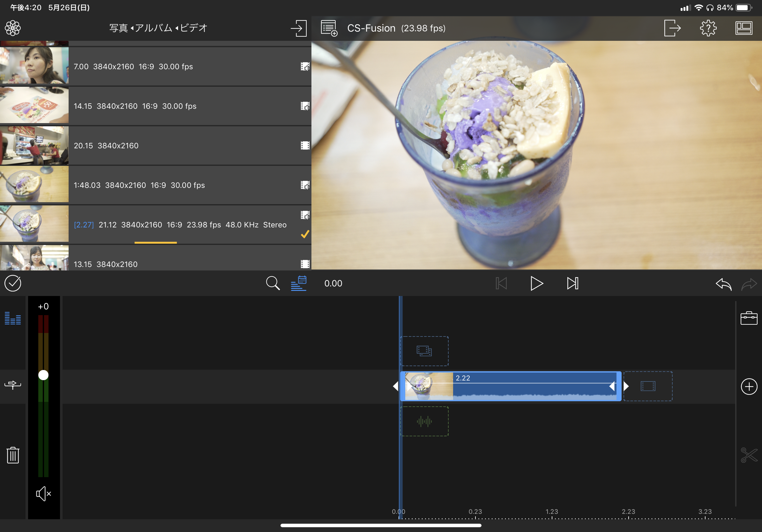The width and height of the screenshot is (762, 532).
Task: Toggle the clip metadata sort icon
Action: click(298, 283)
